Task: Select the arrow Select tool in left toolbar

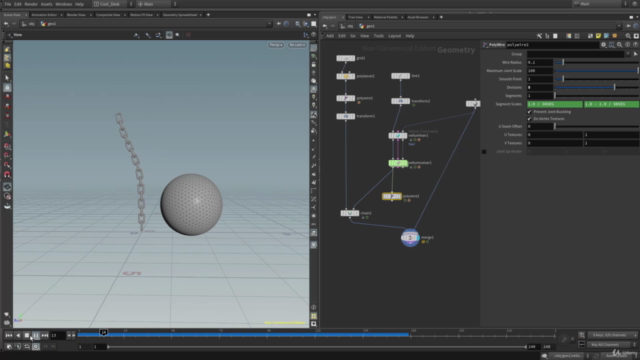Action: 7,78
